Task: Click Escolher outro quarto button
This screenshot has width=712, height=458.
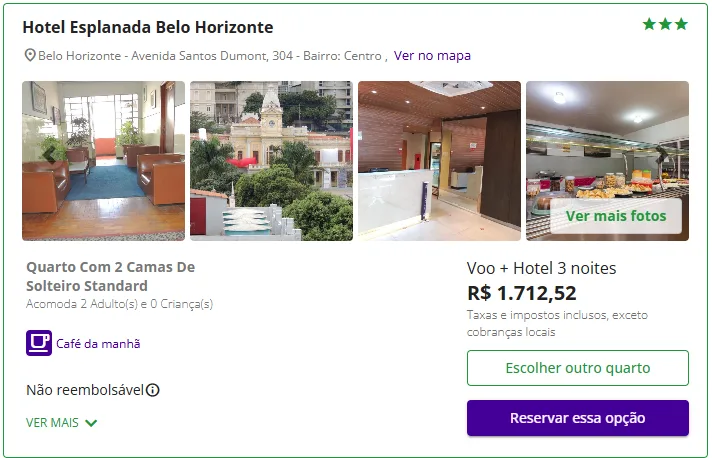Action: coord(577,368)
